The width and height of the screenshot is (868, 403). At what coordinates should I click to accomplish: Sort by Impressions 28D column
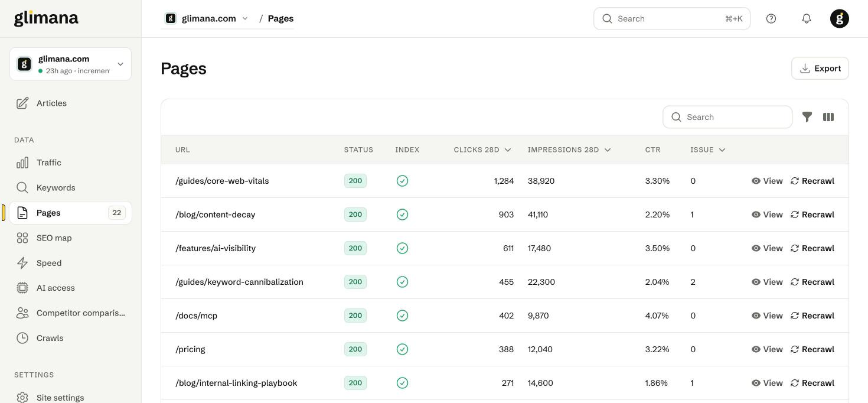point(569,149)
